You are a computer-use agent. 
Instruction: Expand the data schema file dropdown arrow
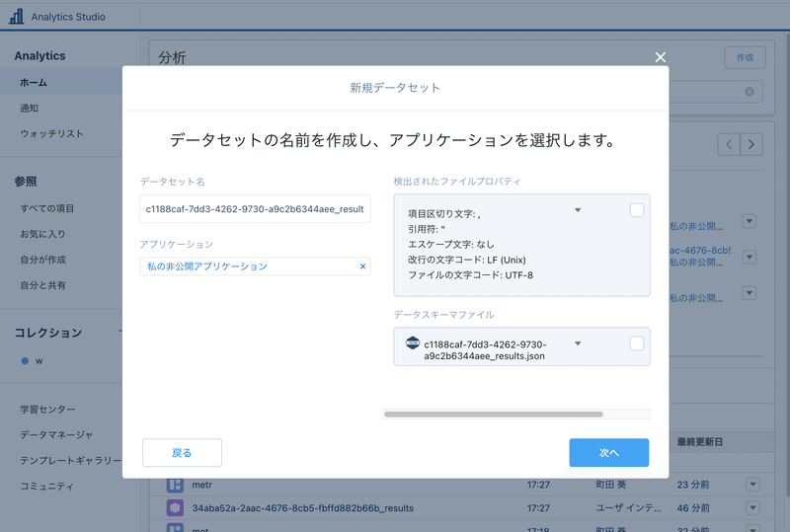[x=578, y=343]
